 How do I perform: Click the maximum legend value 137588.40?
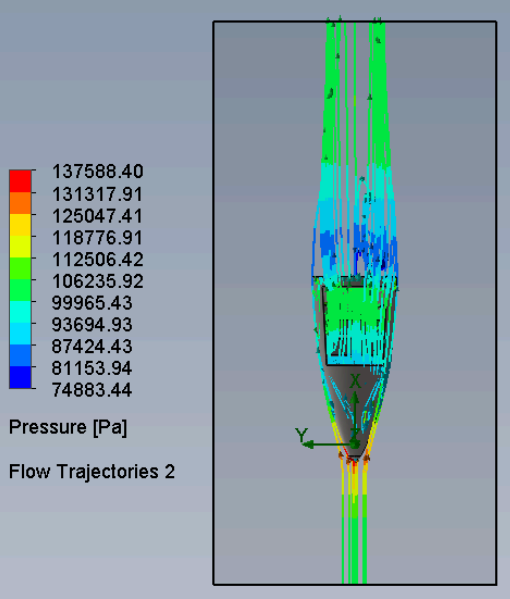pyautogui.click(x=97, y=171)
